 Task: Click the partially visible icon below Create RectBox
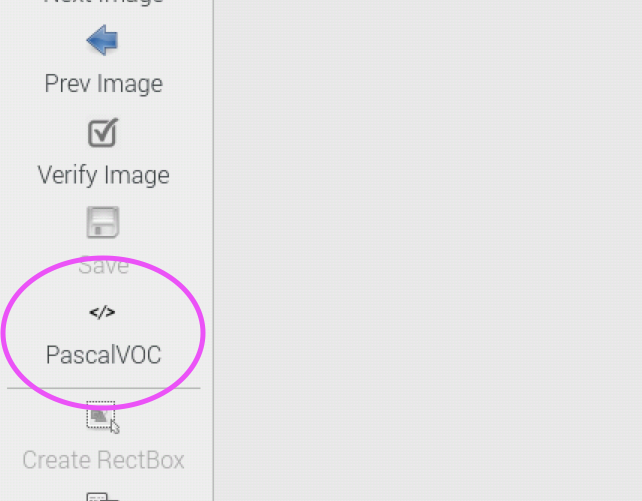(x=102, y=496)
